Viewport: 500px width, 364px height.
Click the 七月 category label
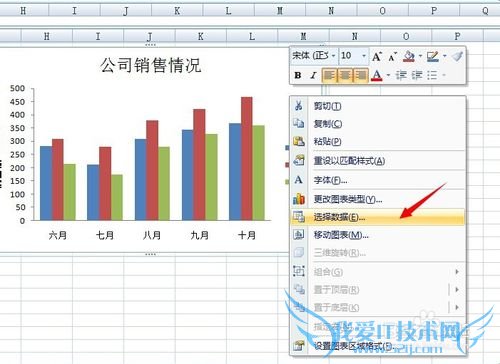coord(105,235)
